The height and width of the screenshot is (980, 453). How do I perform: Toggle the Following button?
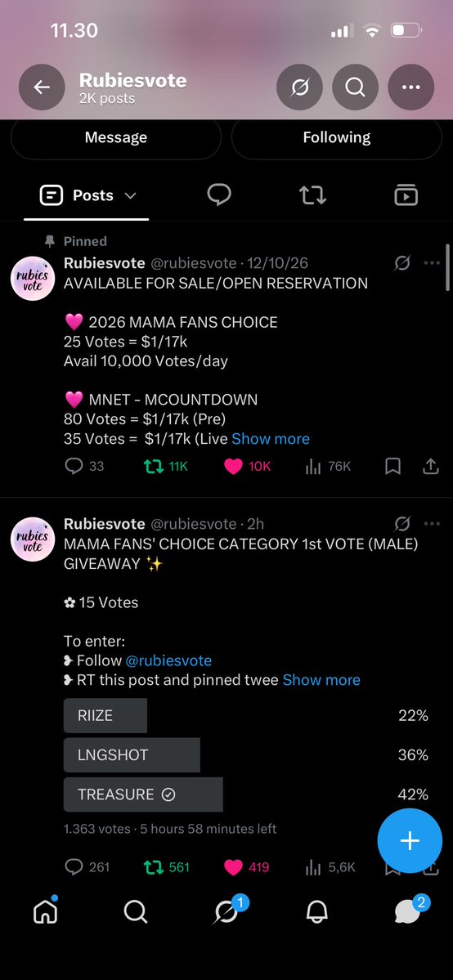coord(337,137)
